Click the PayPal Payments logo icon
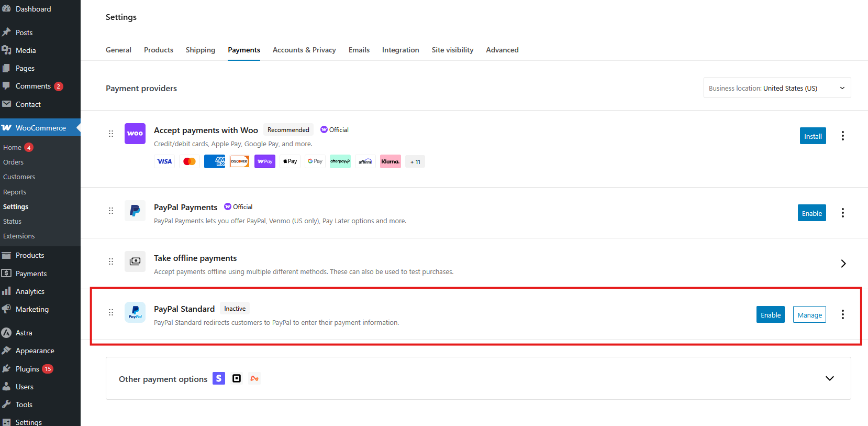Viewport: 868px width, 426px height. (x=135, y=211)
